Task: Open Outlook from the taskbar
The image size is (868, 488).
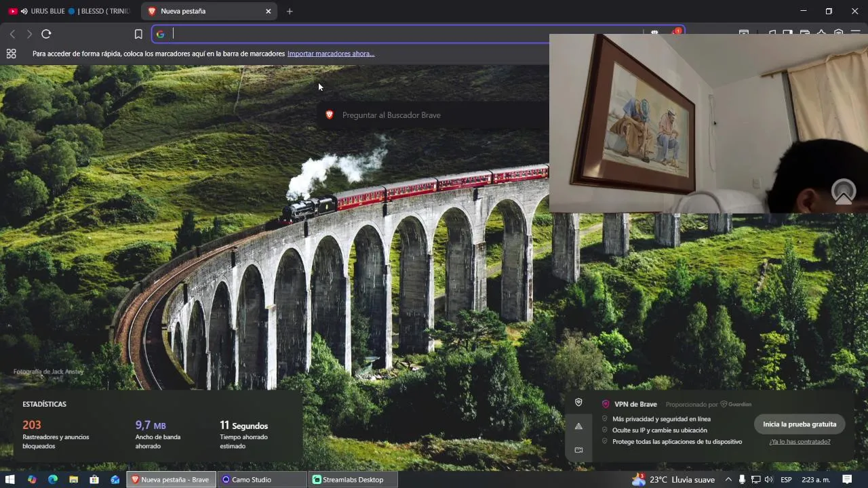Action: click(115, 479)
